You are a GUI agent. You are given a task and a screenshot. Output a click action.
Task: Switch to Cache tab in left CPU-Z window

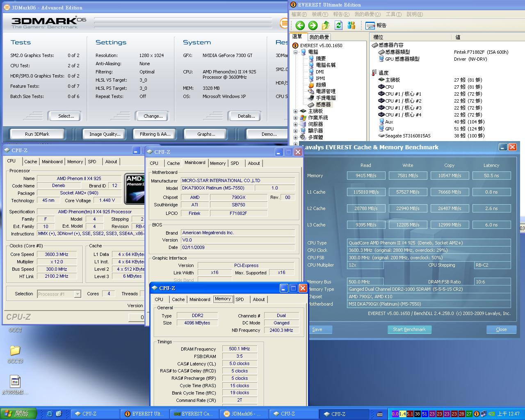click(31, 162)
